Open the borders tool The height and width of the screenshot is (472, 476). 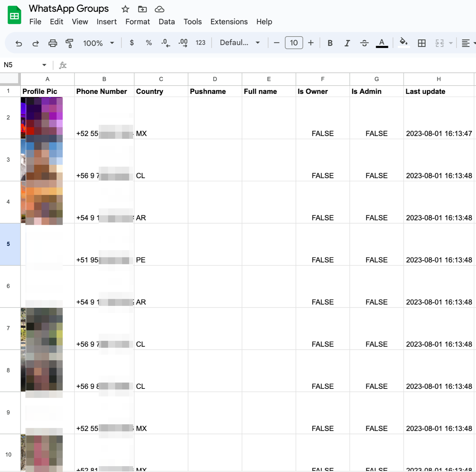(421, 43)
